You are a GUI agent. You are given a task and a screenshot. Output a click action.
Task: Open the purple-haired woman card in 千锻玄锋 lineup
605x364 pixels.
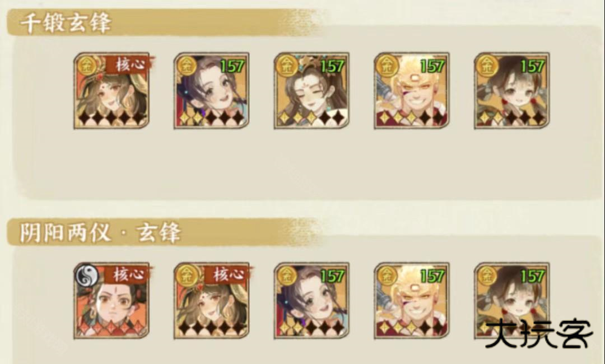point(211,91)
